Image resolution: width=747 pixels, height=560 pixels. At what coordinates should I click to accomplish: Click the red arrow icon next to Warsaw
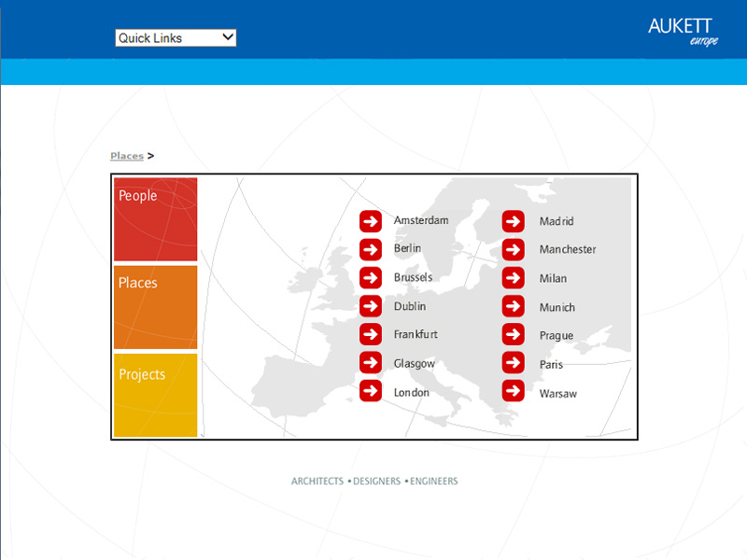click(513, 391)
